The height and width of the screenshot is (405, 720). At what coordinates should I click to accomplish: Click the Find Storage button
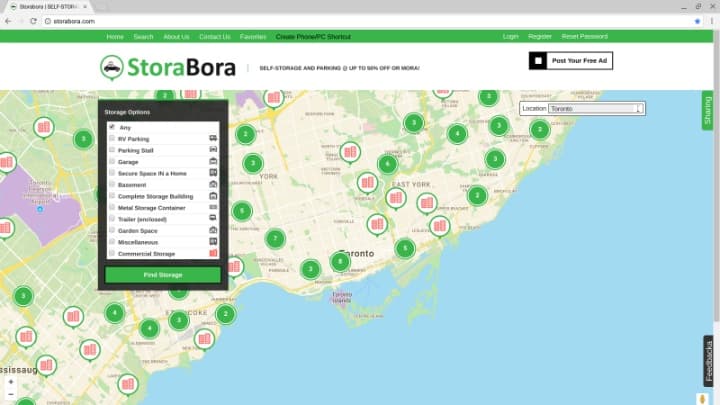coord(163,275)
